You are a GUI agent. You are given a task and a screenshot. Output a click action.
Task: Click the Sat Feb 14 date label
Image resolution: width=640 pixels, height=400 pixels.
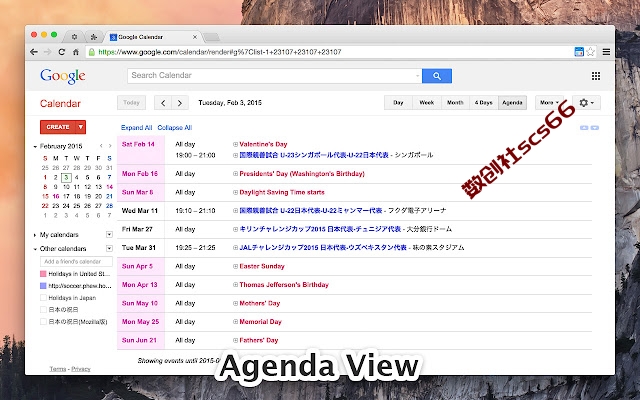(138, 144)
